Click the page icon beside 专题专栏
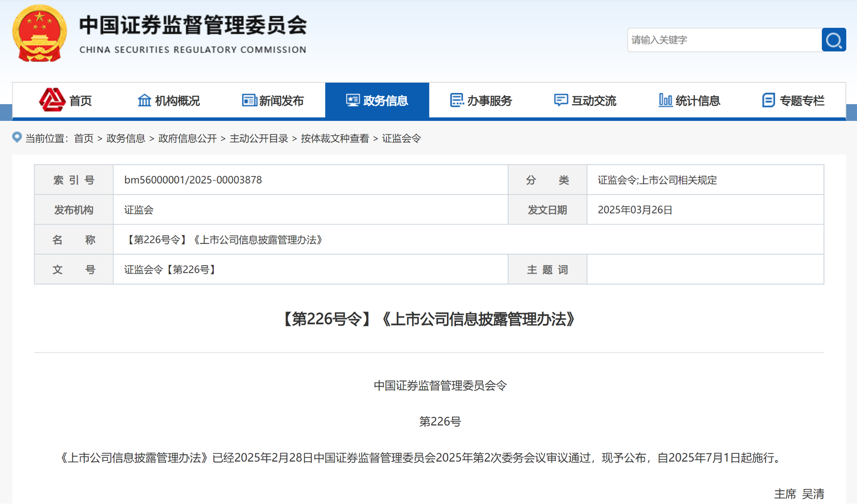The width and height of the screenshot is (857, 504). 768,100
